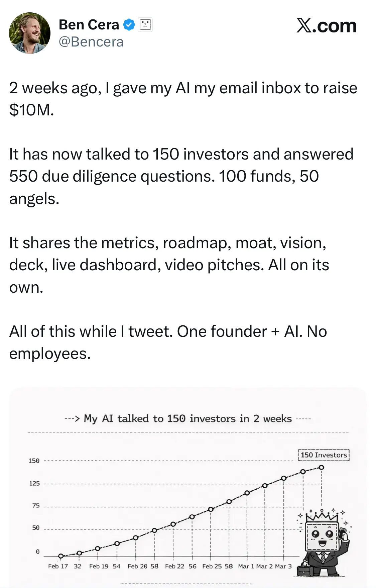The width and height of the screenshot is (376, 588).
Task: Click the square affiliate badge icon
Action: [145, 25]
